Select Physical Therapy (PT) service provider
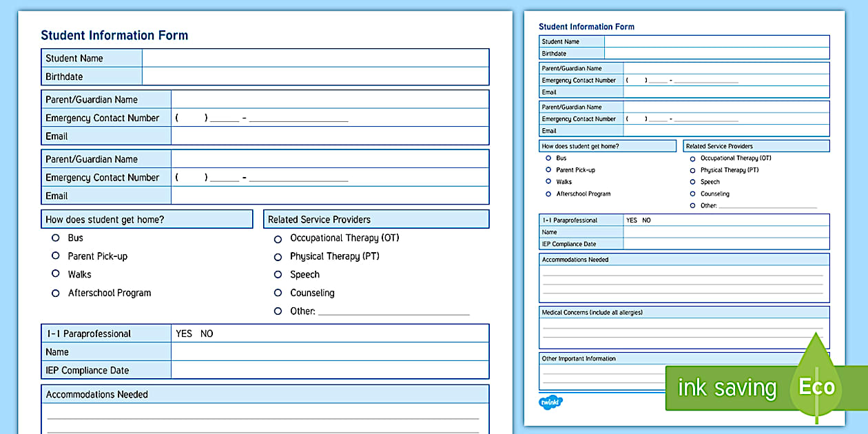This screenshot has height=434, width=868. click(279, 256)
